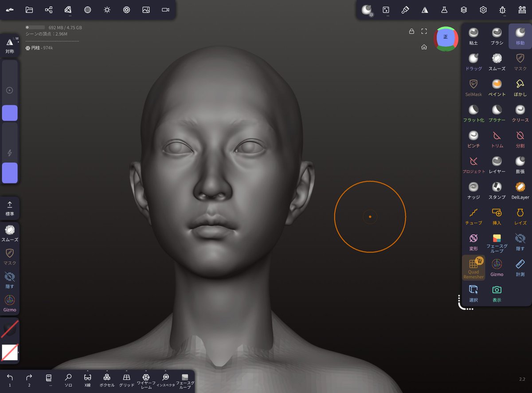Select the プロジェクト (Project) tool
532x393 pixels.
(x=473, y=165)
